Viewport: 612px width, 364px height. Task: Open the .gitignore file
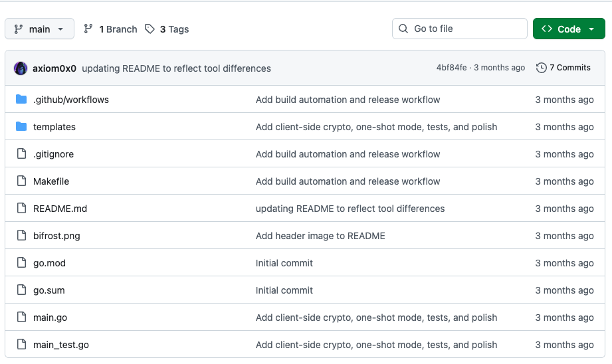(53, 154)
